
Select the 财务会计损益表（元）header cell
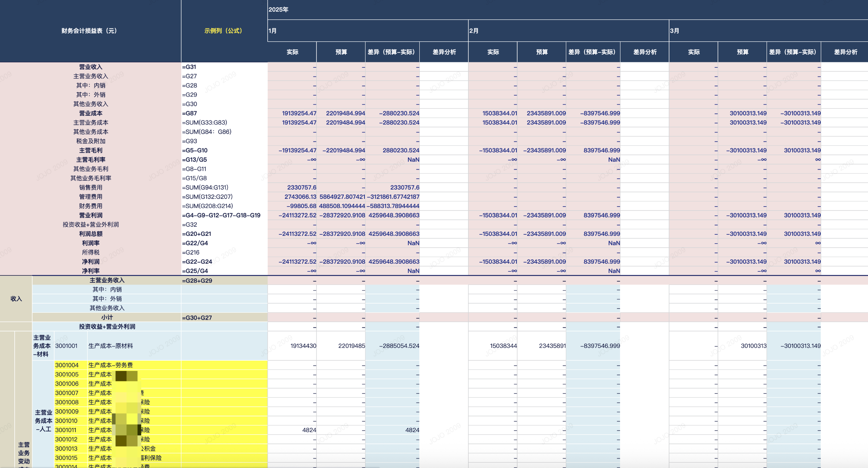click(90, 31)
